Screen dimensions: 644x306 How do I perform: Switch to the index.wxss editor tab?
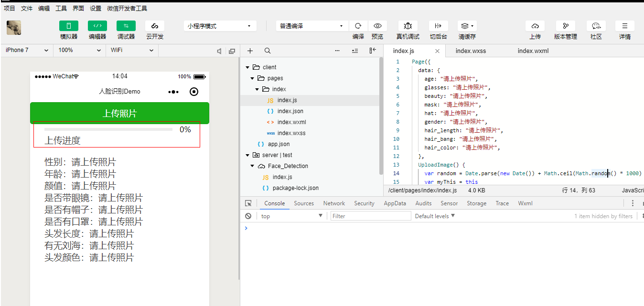(471, 51)
